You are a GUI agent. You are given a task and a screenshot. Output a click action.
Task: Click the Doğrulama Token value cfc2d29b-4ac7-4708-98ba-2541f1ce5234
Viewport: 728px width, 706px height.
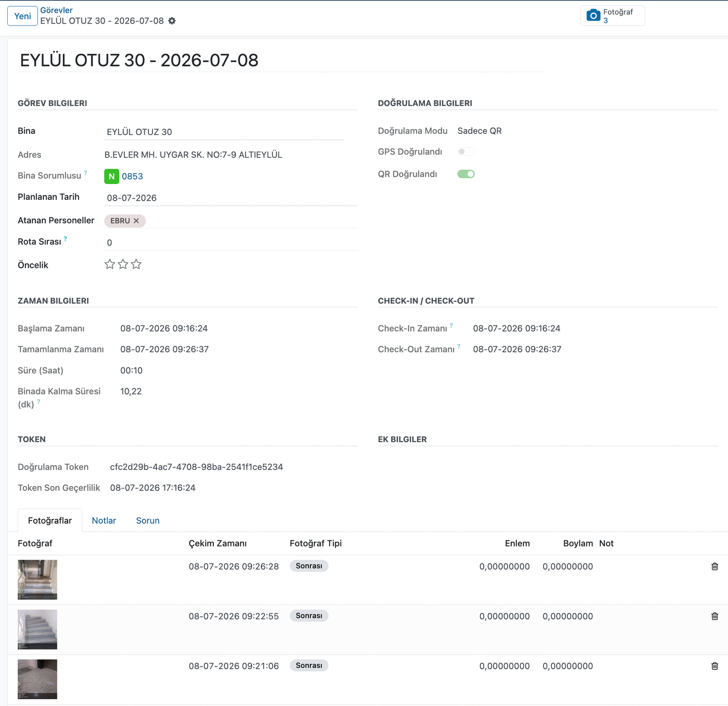click(197, 467)
